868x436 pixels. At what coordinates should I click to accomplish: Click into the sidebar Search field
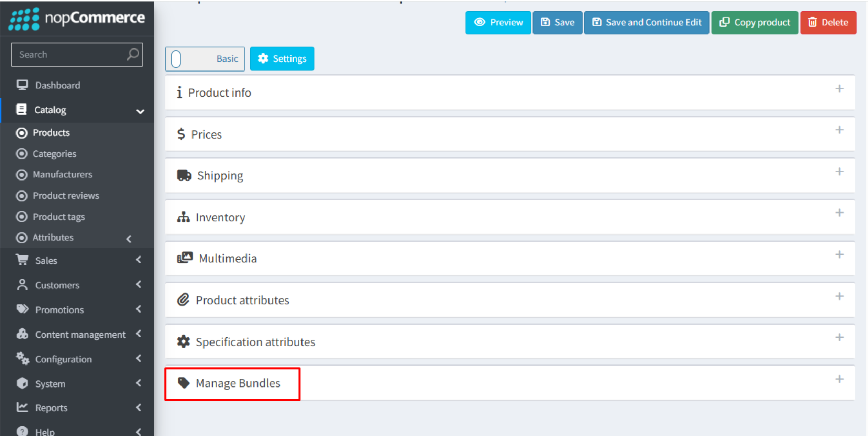pos(69,54)
